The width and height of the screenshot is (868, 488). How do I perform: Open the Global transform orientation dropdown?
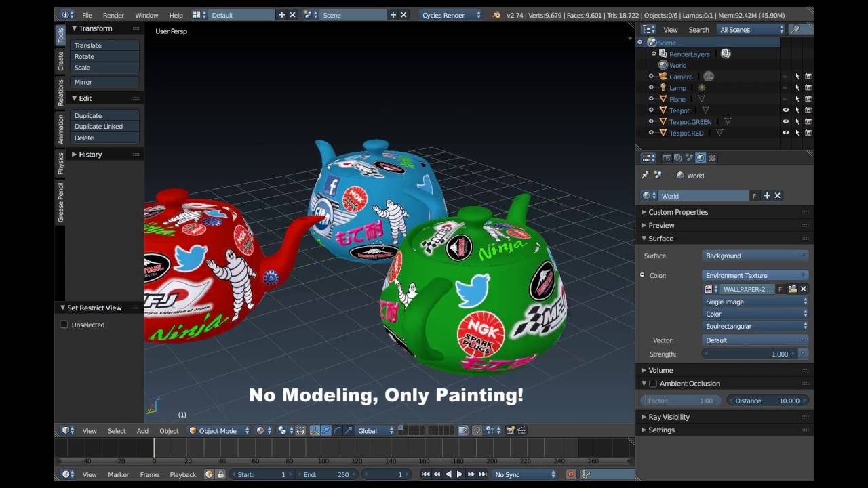[x=376, y=430]
